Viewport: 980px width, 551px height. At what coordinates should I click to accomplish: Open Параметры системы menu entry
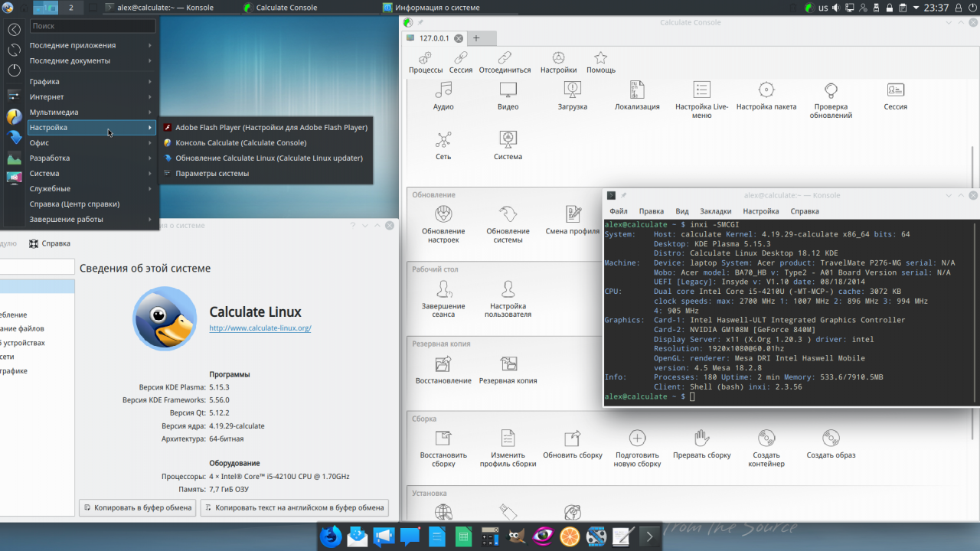pos(266,173)
